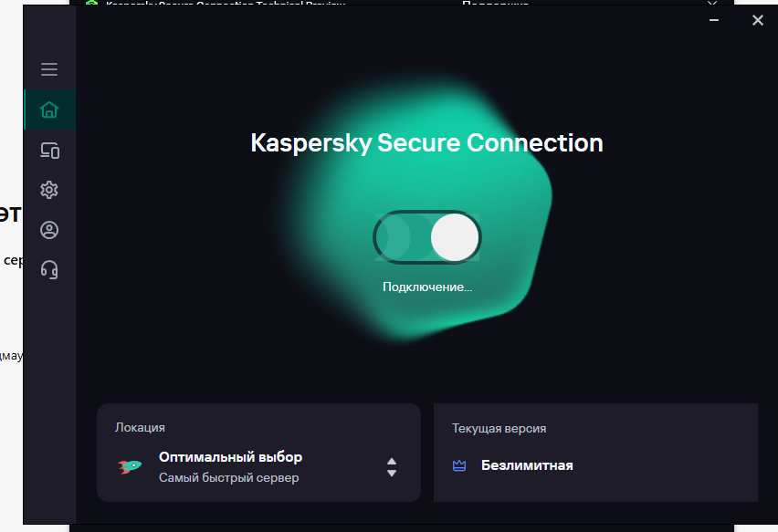Open the Безлимитная subscription link
The image size is (778, 532).
click(527, 465)
